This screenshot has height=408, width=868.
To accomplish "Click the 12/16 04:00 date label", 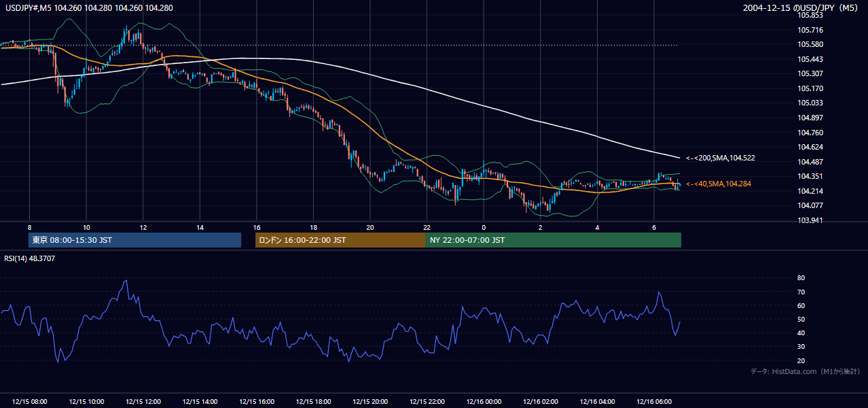I will pyautogui.click(x=597, y=402).
